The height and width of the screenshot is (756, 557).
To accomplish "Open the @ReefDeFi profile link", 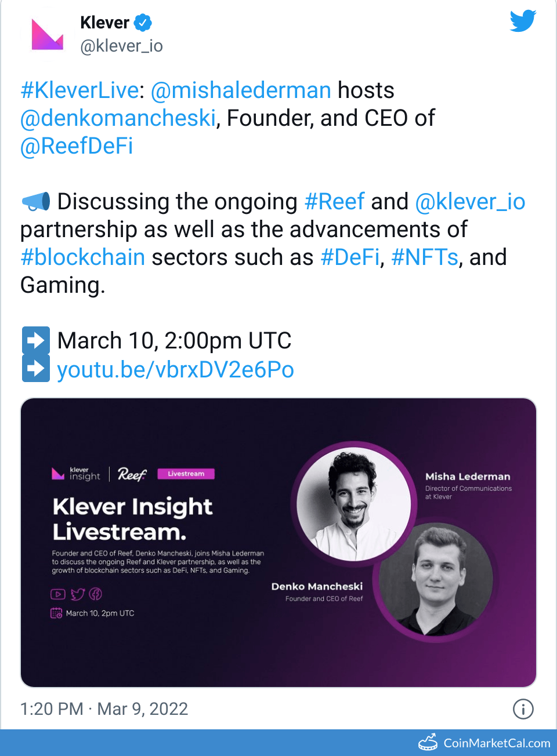I will 76,146.
